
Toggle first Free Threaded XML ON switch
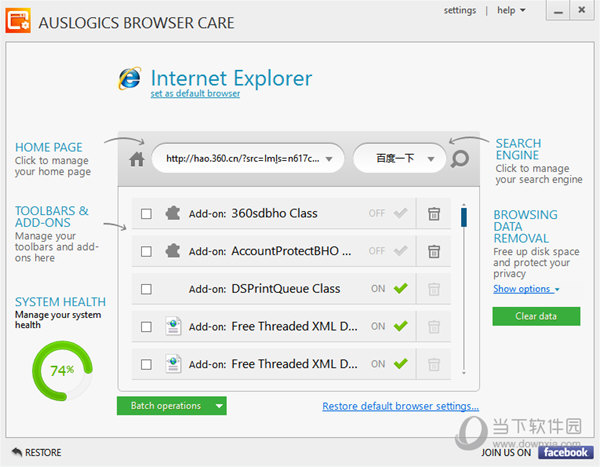[x=389, y=326]
